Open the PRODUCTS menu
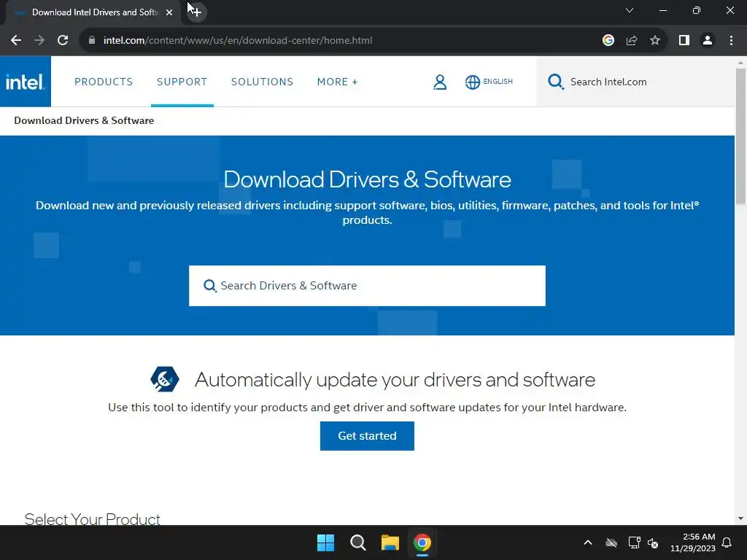Viewport: 747px width, 560px height. (104, 82)
